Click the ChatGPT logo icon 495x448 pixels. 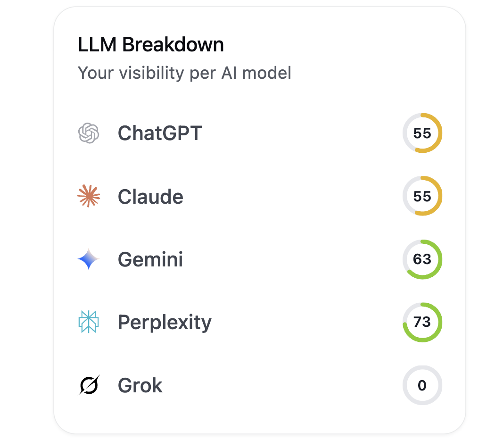89,133
